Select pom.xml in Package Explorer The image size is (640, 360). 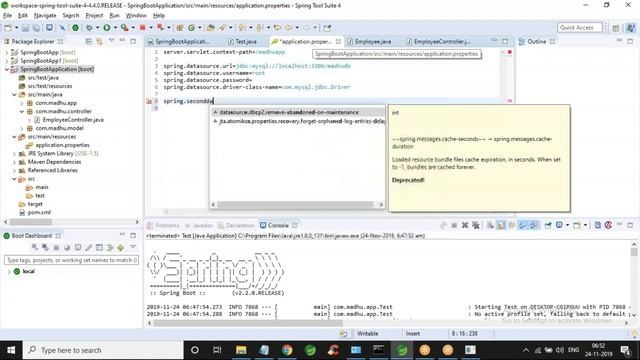pyautogui.click(x=39, y=212)
